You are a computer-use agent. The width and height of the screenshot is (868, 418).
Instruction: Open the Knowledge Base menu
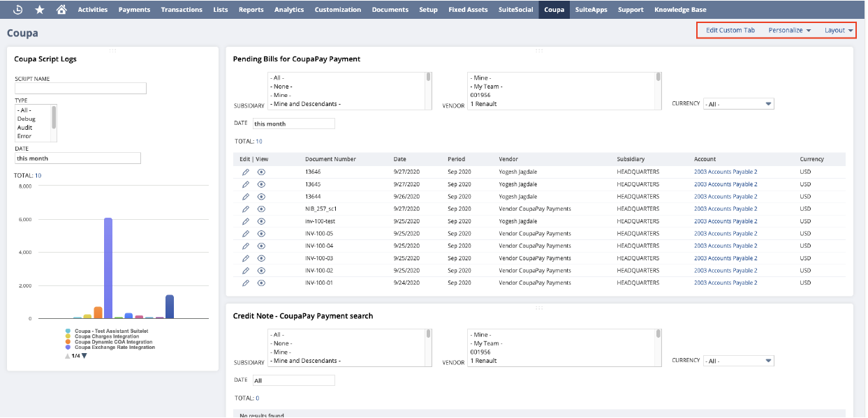[680, 10]
